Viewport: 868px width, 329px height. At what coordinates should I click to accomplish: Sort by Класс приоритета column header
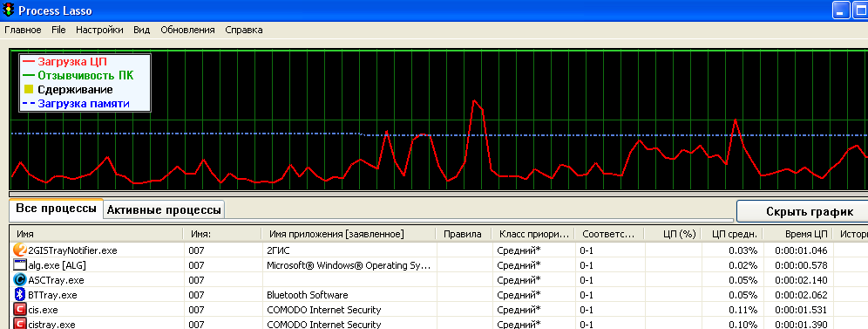pyautogui.click(x=533, y=234)
